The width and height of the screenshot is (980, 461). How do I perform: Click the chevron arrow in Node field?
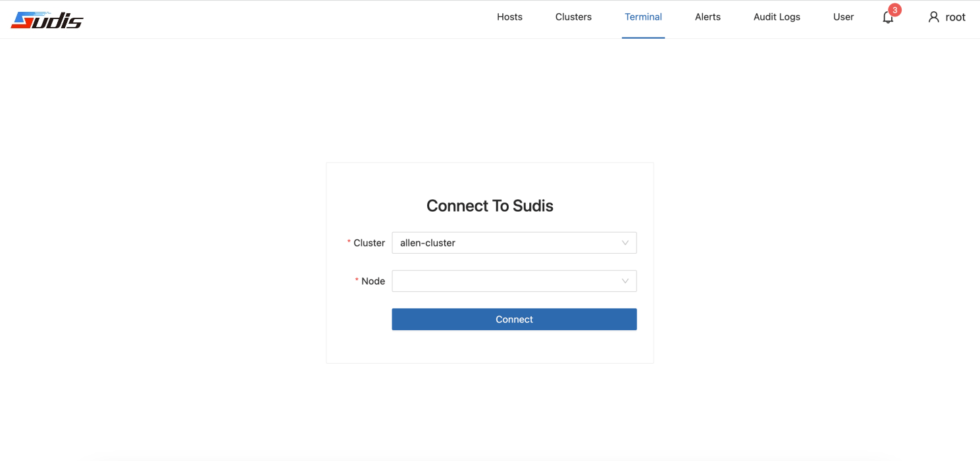click(x=625, y=281)
